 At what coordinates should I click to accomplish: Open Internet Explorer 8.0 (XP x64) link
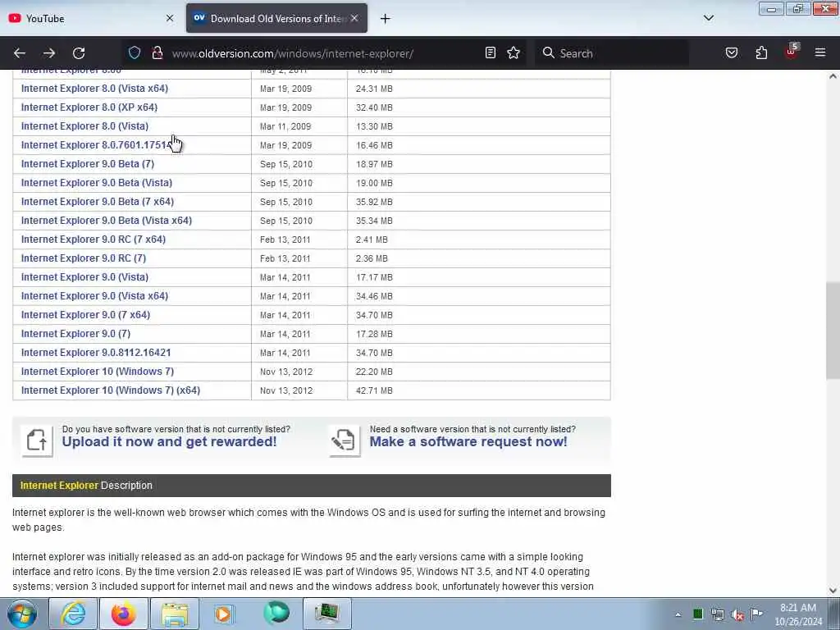click(x=89, y=107)
